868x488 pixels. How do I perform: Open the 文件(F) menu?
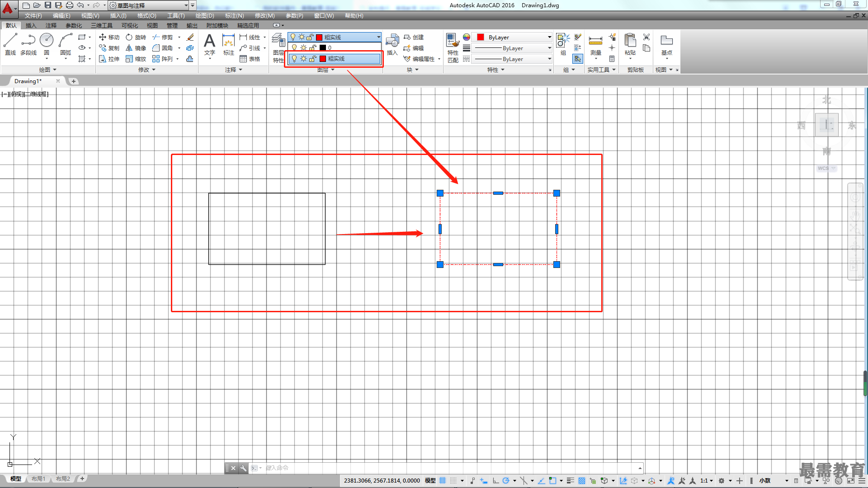[33, 16]
